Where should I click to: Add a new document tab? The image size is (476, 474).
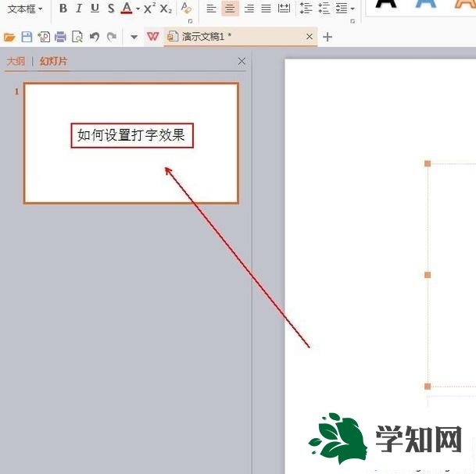pyautogui.click(x=327, y=37)
